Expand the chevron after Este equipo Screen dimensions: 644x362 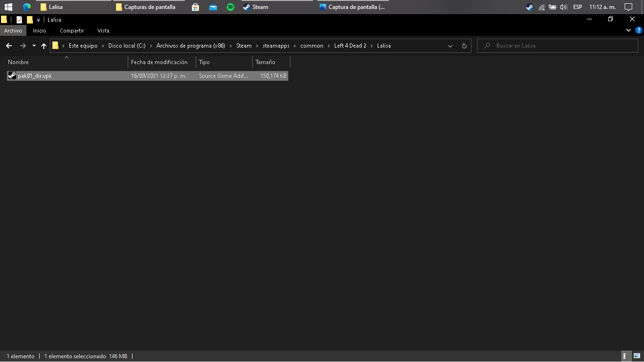pos(103,46)
